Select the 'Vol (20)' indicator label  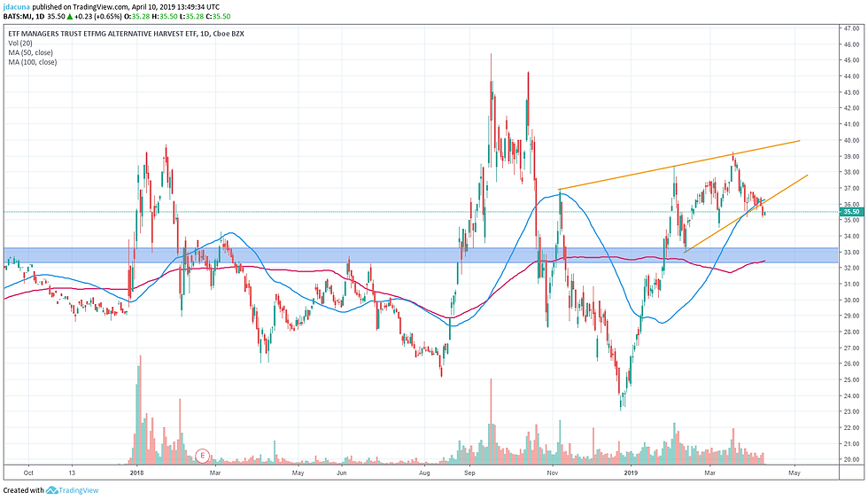pos(19,43)
